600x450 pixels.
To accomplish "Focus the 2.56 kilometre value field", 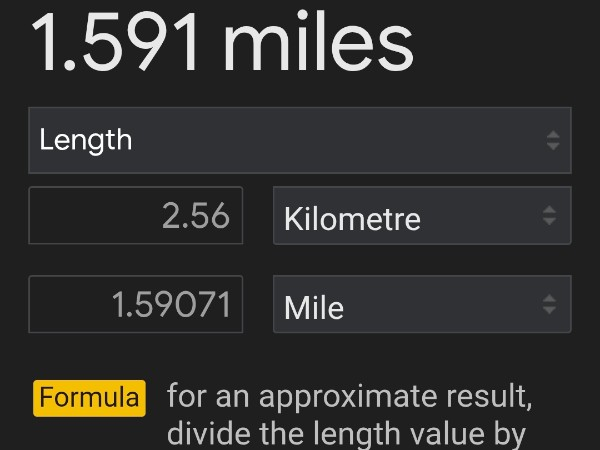I will click(x=135, y=215).
